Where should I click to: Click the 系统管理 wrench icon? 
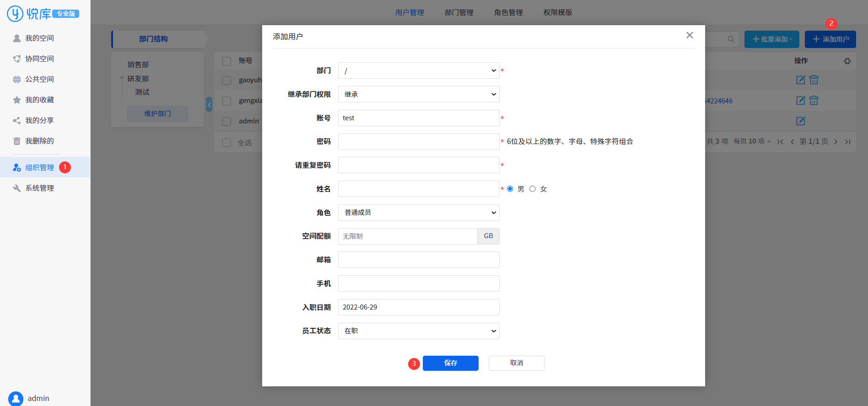tap(17, 188)
